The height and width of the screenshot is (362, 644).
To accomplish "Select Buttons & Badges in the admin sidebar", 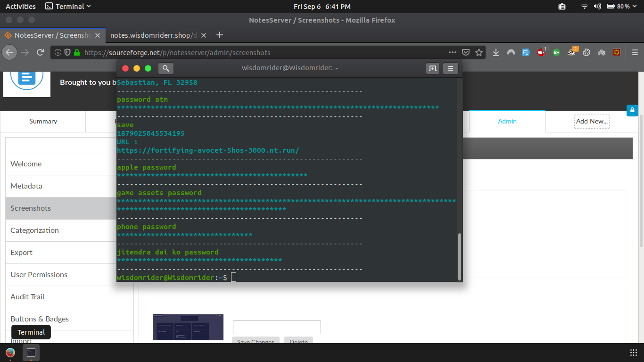I will click(69, 319).
